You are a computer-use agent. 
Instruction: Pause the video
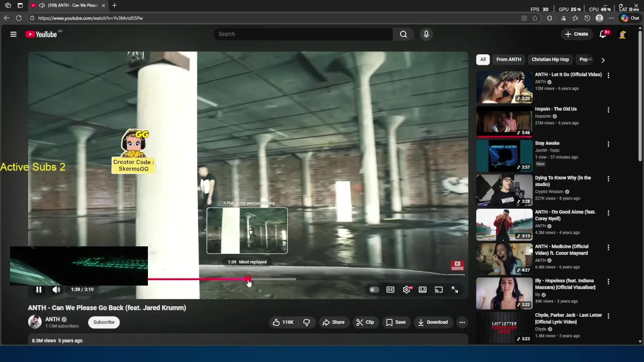coord(39,290)
